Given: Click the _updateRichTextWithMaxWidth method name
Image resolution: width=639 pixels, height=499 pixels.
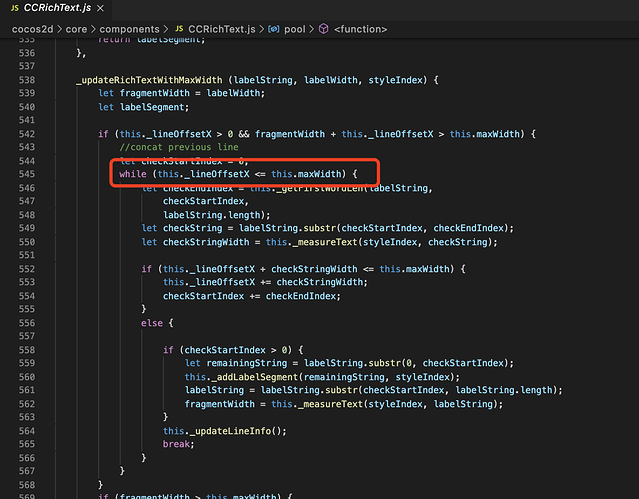Looking at the screenshot, I should 149,80.
